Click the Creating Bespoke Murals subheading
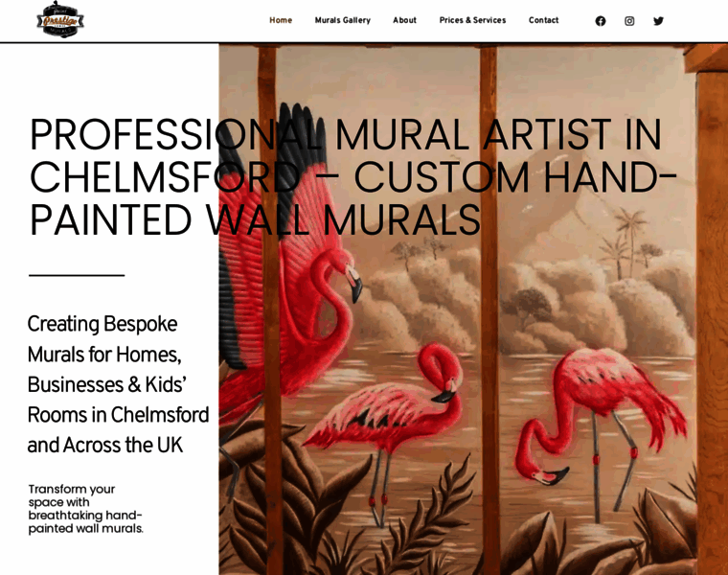This screenshot has width=728, height=575. click(119, 384)
